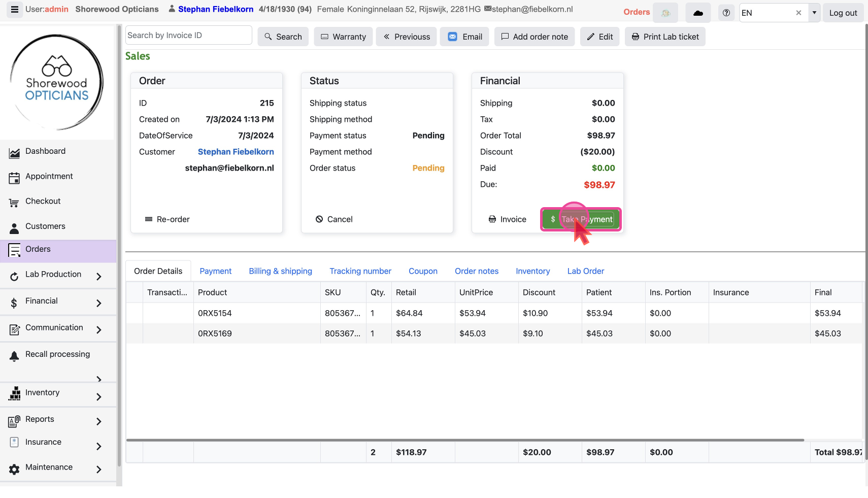Click the Checkout cart icon
This screenshot has width=868, height=498.
(x=14, y=203)
